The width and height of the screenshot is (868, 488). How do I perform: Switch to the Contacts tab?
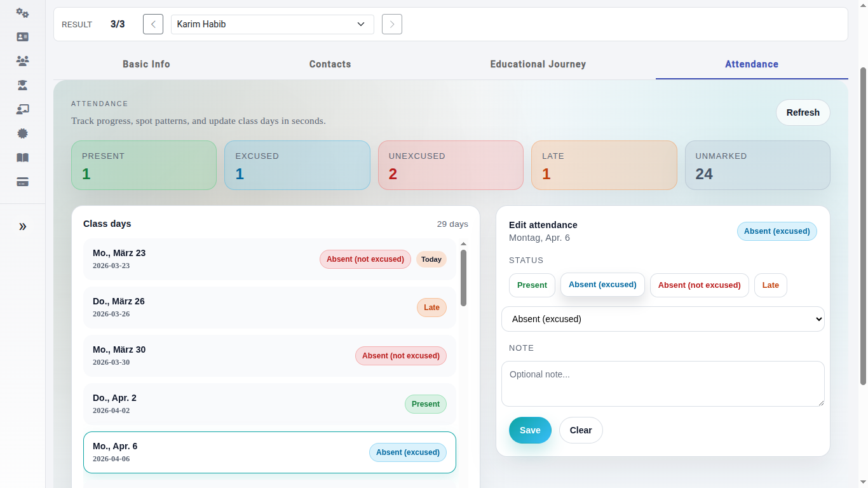coord(330,64)
